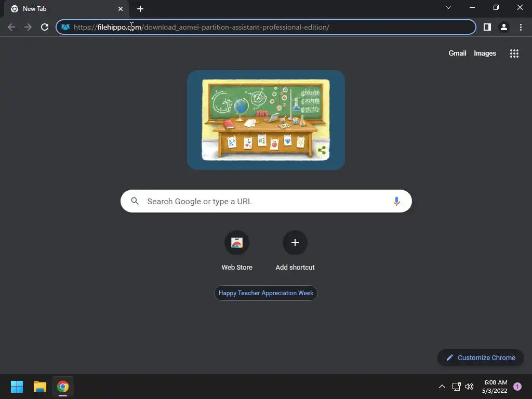Open the Gmail link
The height and width of the screenshot is (399, 532).
(457, 54)
